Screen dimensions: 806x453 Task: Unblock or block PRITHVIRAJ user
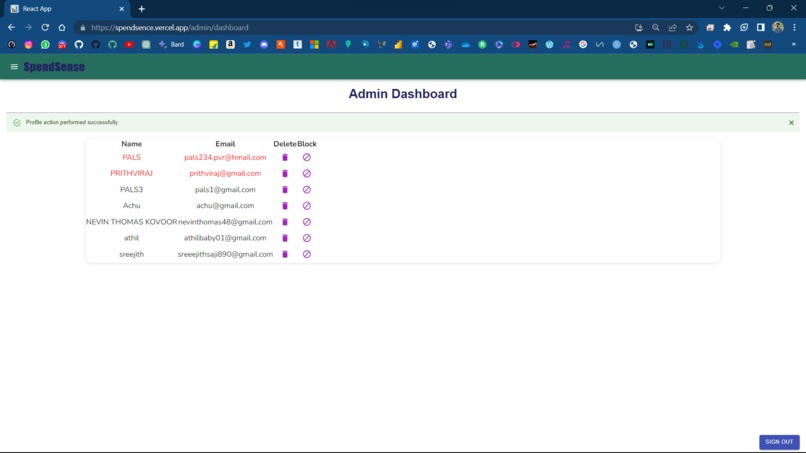[x=307, y=173]
